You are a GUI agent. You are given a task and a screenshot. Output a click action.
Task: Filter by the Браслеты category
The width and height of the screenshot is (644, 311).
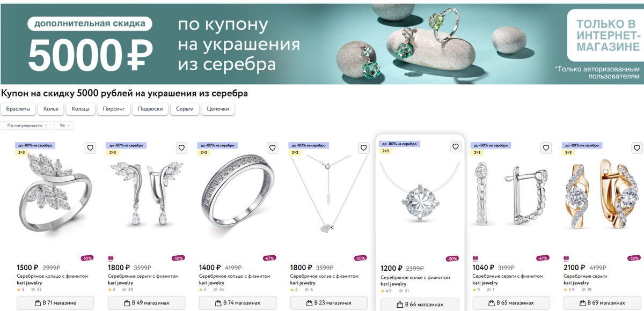tap(19, 109)
